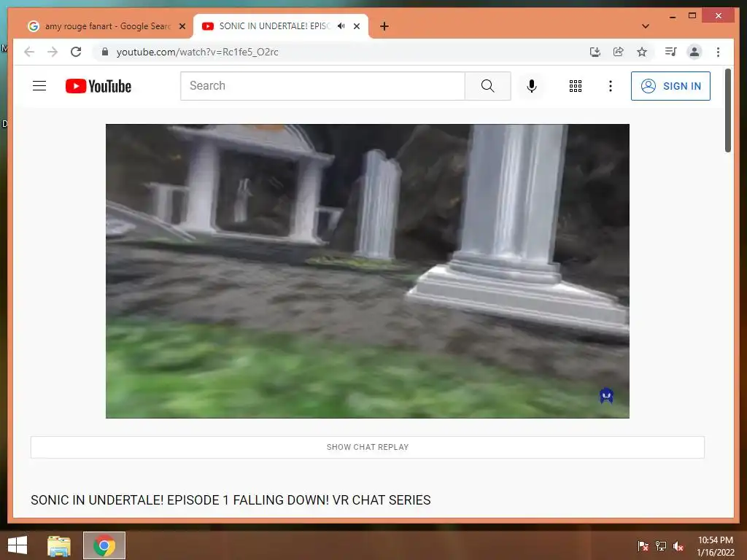Bookmark this page with star
Viewport: 747px width, 560px height.
[642, 52]
